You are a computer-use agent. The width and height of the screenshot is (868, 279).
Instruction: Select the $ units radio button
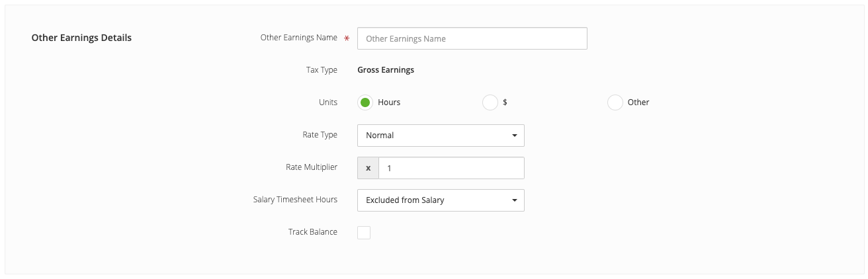coord(490,102)
